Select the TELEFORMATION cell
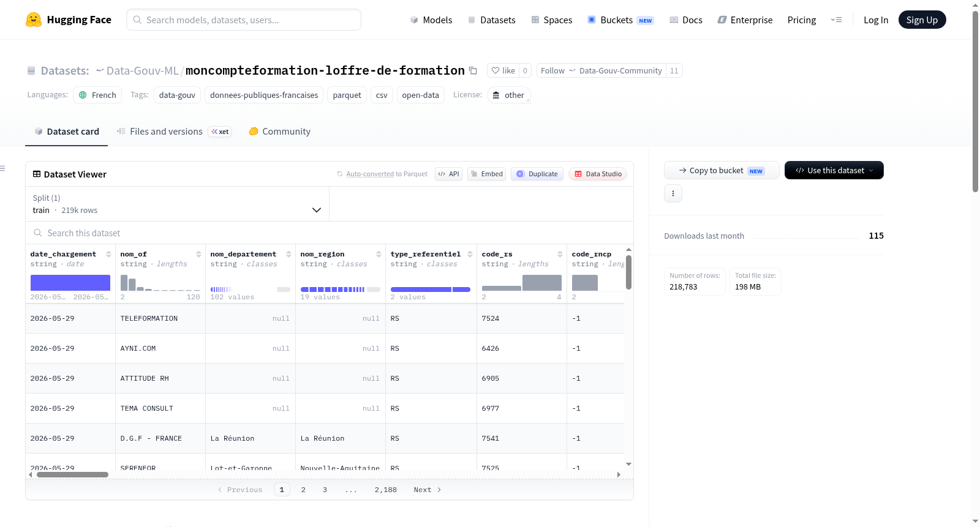This screenshot has height=527, width=980. tap(160, 318)
